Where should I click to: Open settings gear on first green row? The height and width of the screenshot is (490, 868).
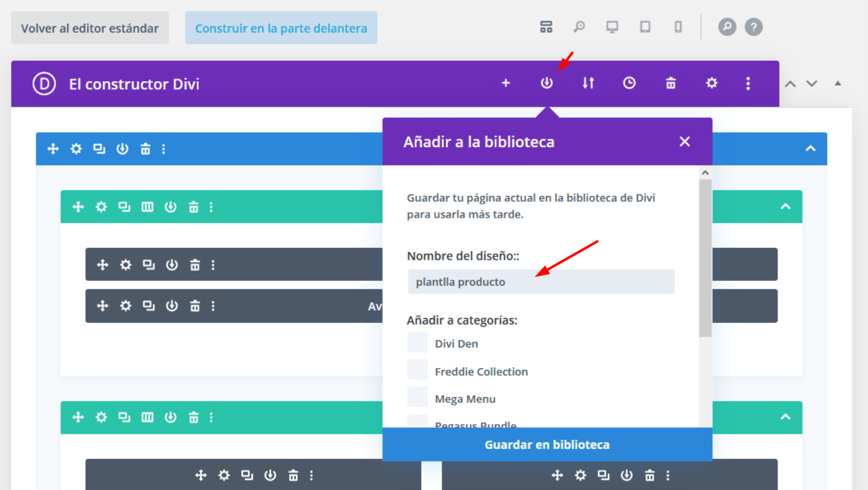(101, 207)
